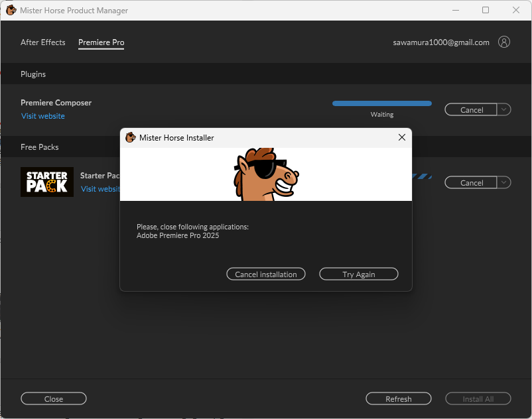The width and height of the screenshot is (532, 419).
Task: Minimize the Product Manager window
Action: [455, 10]
